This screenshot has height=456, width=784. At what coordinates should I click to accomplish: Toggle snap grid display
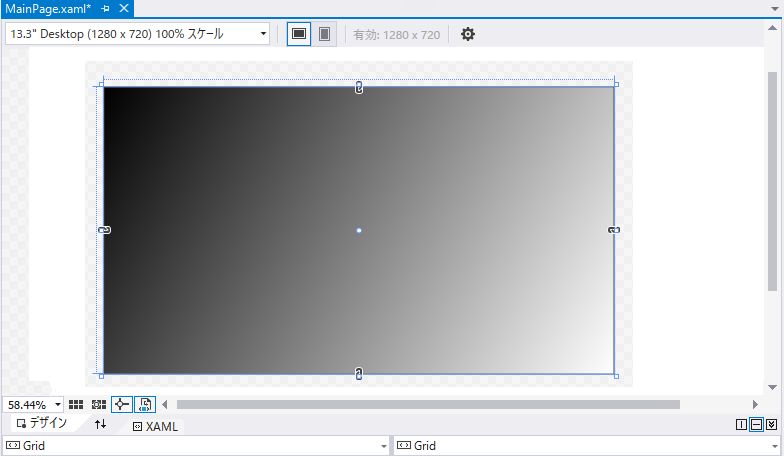[x=76, y=404]
